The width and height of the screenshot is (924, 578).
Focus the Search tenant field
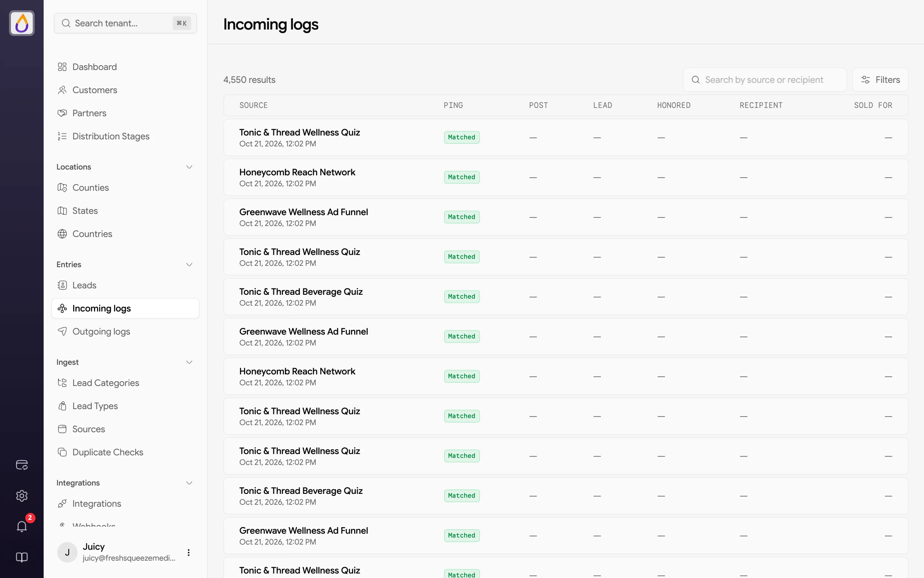click(x=125, y=23)
